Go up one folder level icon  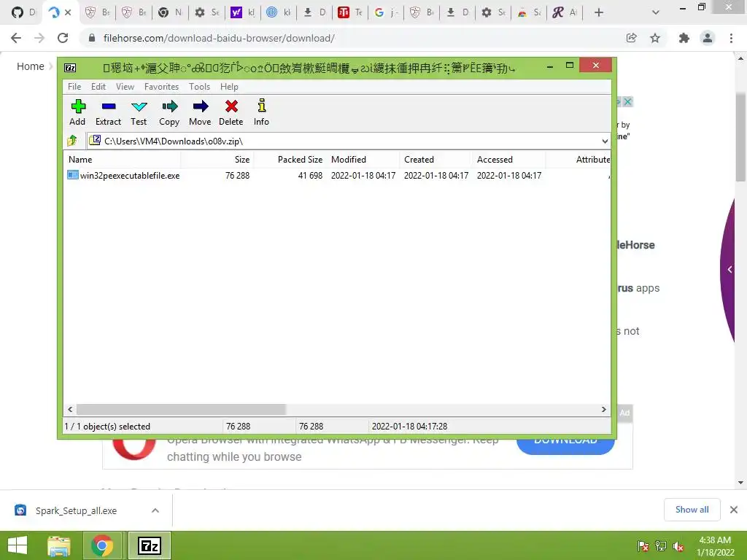72,141
